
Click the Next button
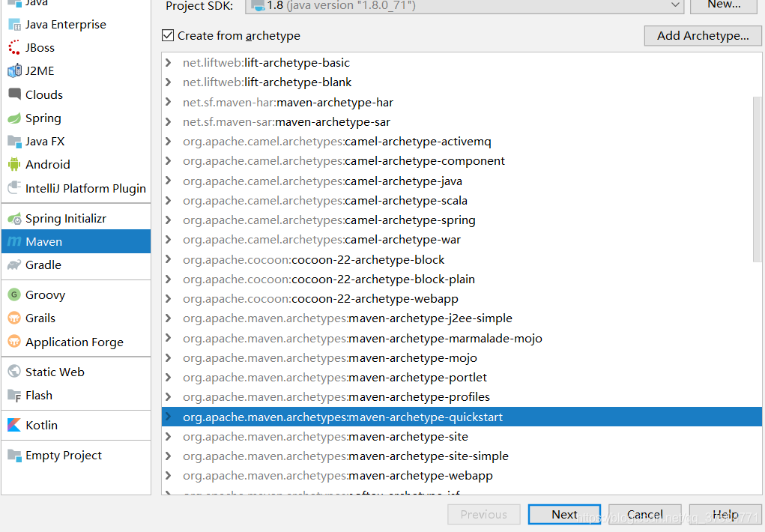(x=564, y=515)
